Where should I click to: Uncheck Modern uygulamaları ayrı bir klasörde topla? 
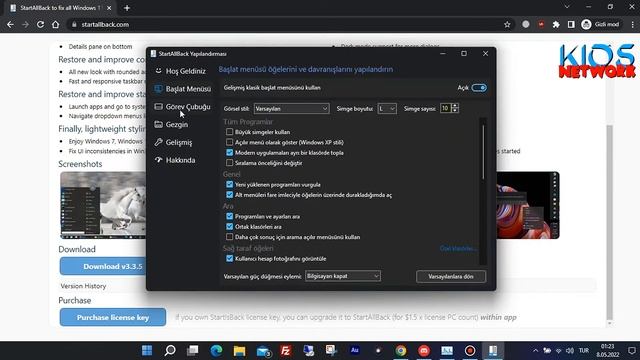pyautogui.click(x=229, y=153)
